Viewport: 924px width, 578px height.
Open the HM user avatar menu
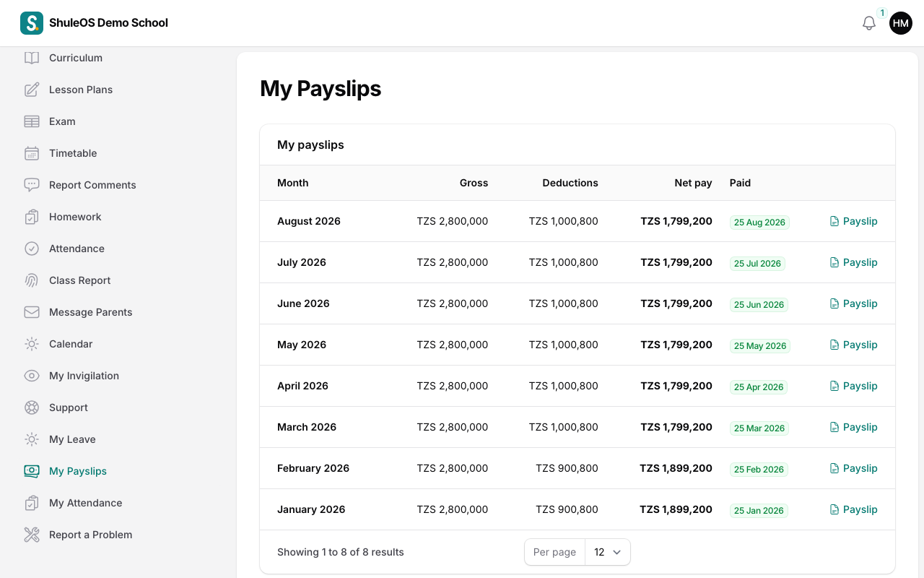(x=901, y=23)
